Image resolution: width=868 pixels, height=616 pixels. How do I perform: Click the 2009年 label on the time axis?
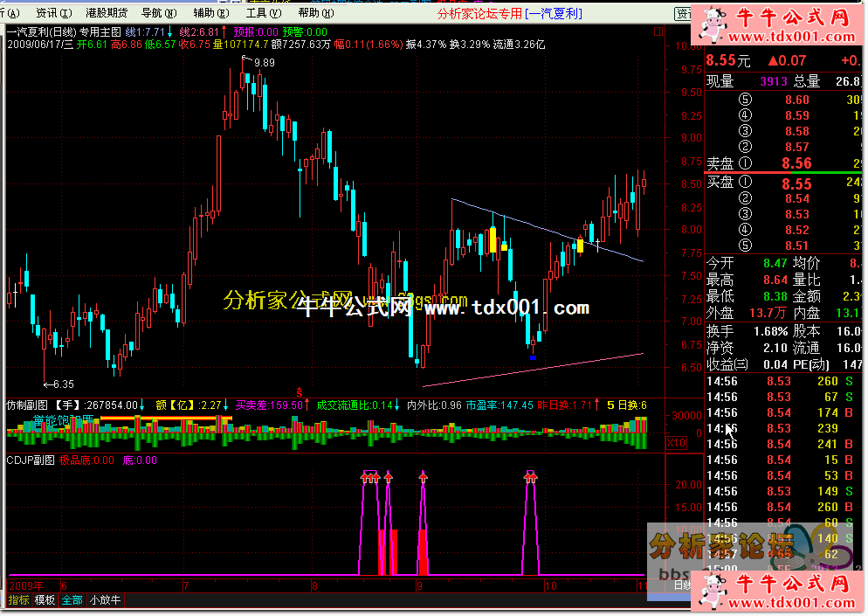pyautogui.click(x=25, y=586)
